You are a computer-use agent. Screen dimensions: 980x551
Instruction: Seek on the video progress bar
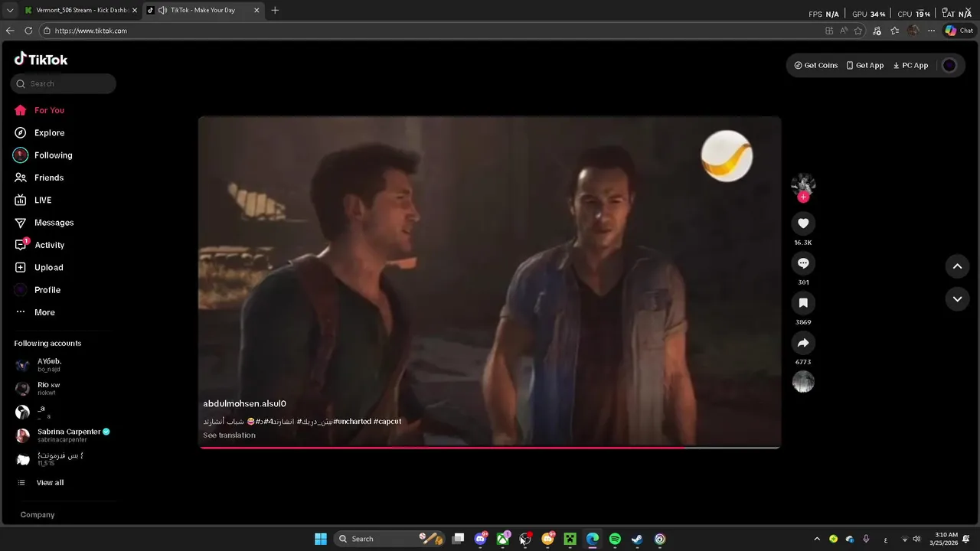pyautogui.click(x=489, y=447)
